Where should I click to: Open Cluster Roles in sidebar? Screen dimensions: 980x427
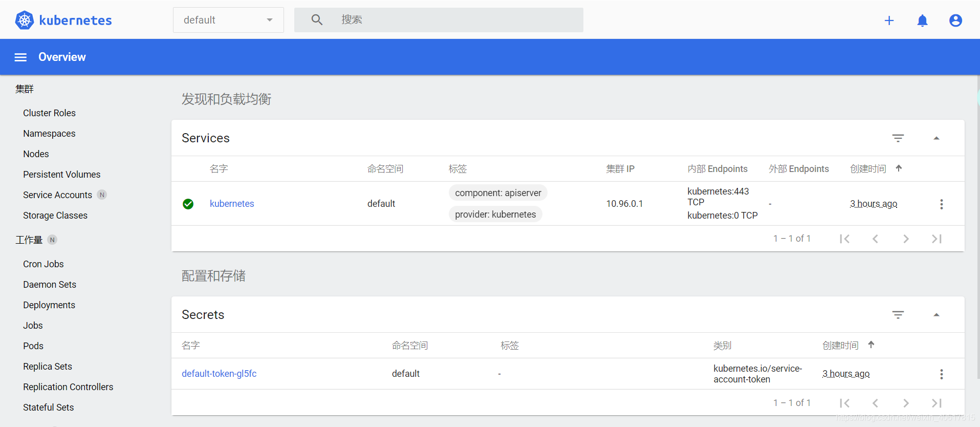(x=49, y=113)
